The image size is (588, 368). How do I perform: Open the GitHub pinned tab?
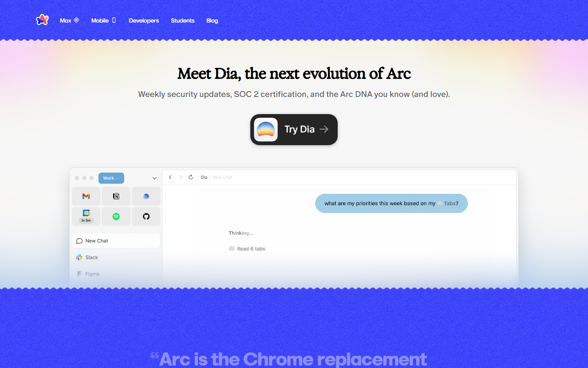click(x=146, y=216)
